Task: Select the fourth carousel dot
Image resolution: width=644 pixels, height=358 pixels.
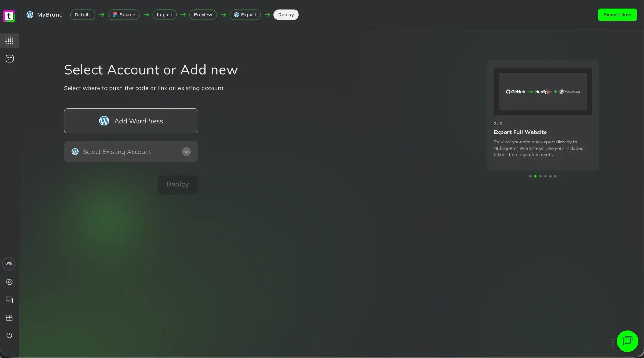Action: point(545,176)
